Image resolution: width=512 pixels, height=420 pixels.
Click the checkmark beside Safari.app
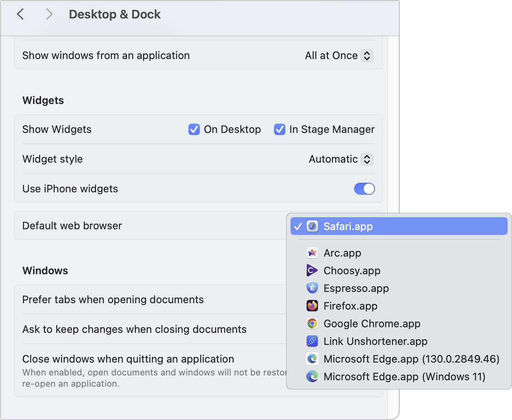(298, 226)
